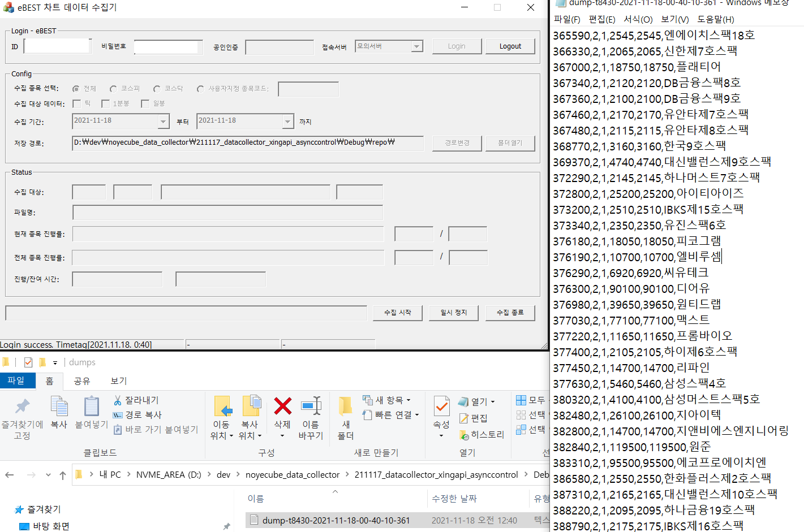The height and width of the screenshot is (532, 804).
Task: Click noyecube_data_collector in the address bar
Action: click(293, 475)
